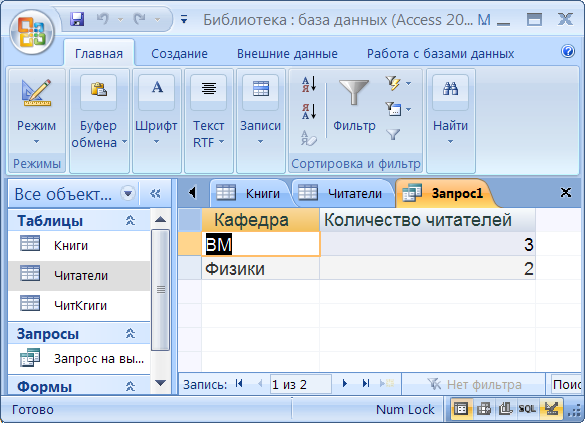Image resolution: width=585 pixels, height=423 pixels.
Task: Open advanced filter options icon
Action: tap(393, 109)
